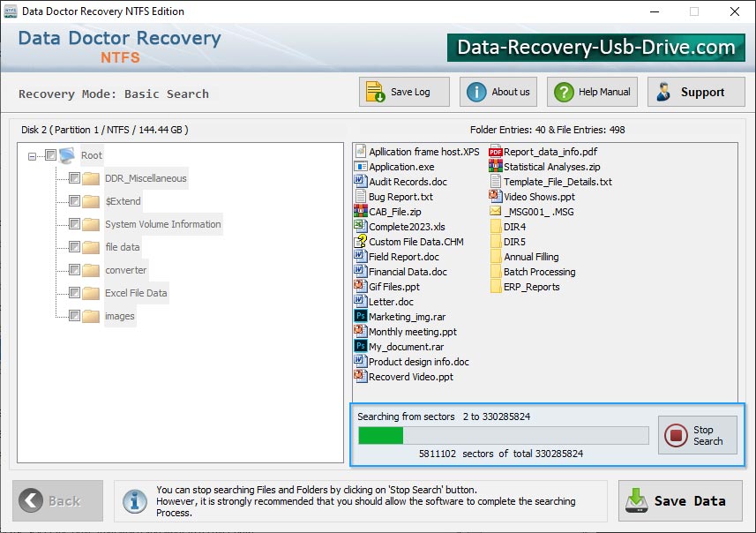This screenshot has width=756, height=533.
Task: Check the DDR_Miscellaneous folder checkbox
Action: (74, 178)
